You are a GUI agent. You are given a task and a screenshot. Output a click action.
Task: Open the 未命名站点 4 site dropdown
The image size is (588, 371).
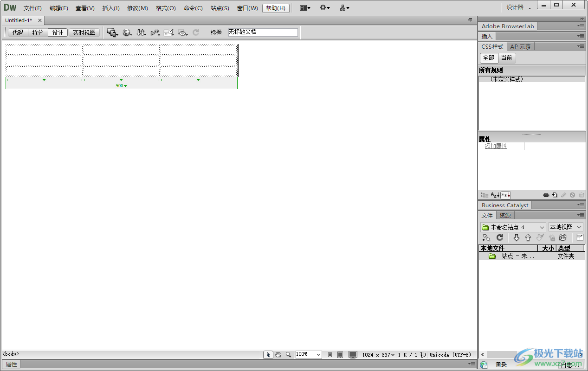pos(513,227)
